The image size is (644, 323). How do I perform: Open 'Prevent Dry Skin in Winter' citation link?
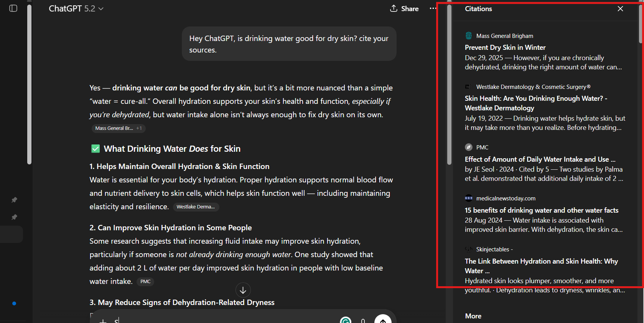505,48
